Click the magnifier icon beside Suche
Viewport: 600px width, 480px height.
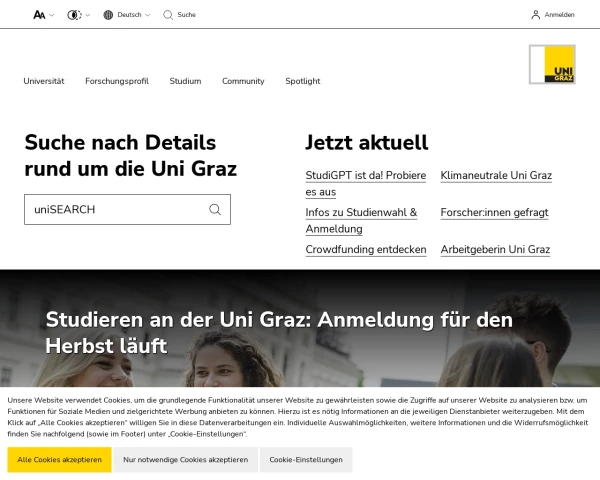[x=168, y=15]
